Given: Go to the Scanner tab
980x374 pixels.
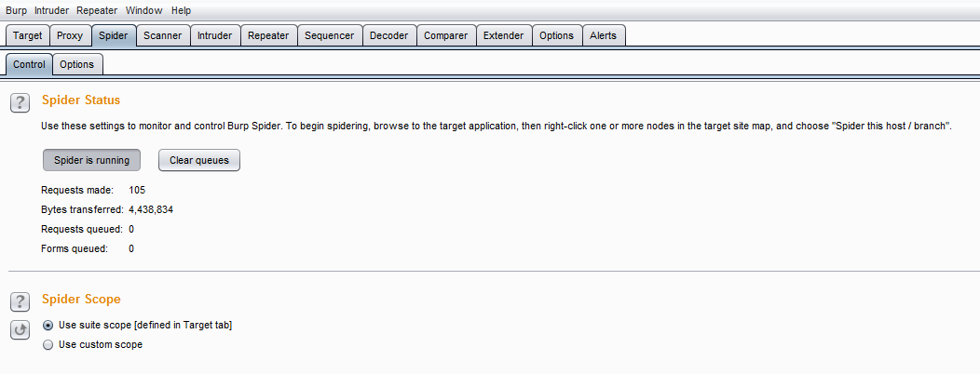Looking at the screenshot, I should 163,35.
